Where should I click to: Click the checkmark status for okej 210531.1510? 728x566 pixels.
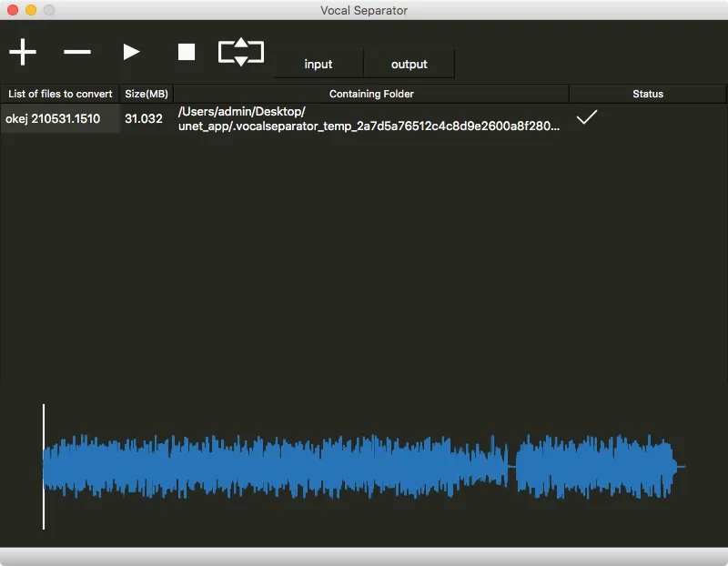587,117
